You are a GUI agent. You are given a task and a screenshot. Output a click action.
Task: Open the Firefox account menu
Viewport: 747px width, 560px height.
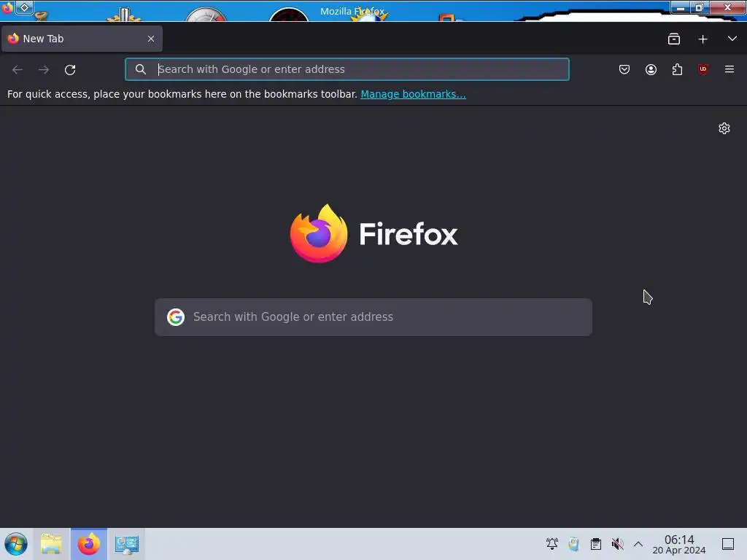(x=651, y=69)
